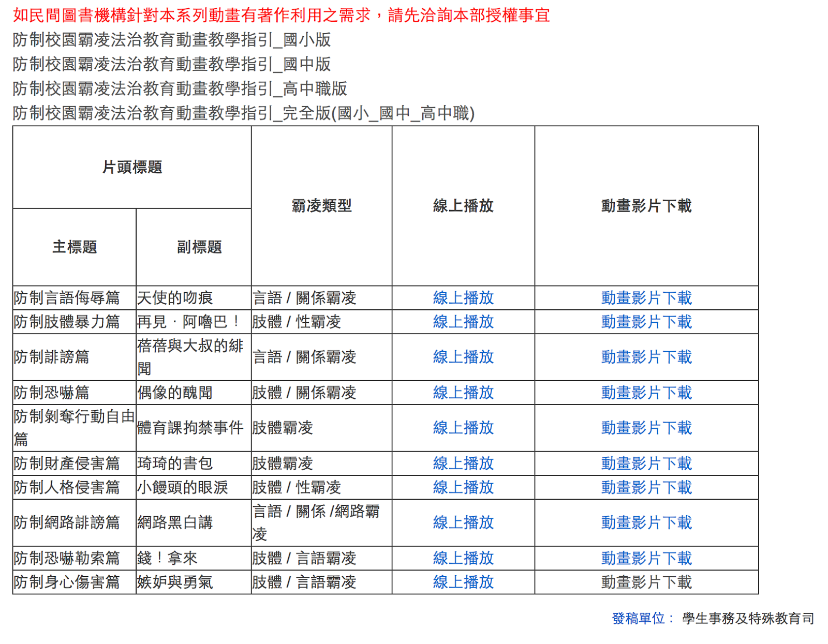Click 動畫影片下載 link for 防制恐嚇篇
828x644 pixels.
[646, 393]
